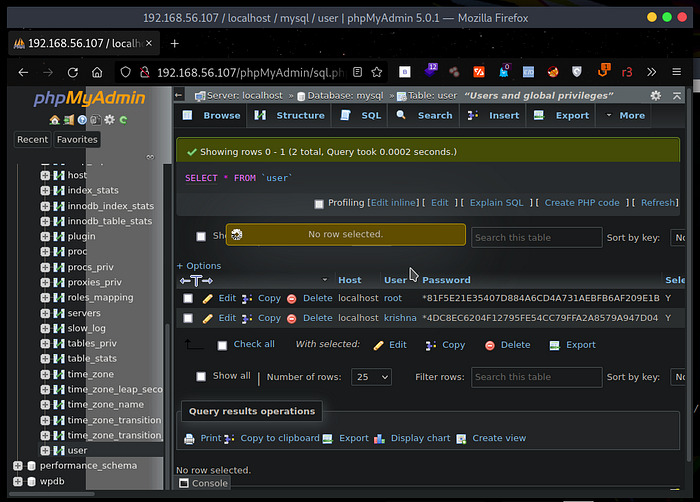
Task: Focus the lower Filter rows search field
Action: click(536, 377)
